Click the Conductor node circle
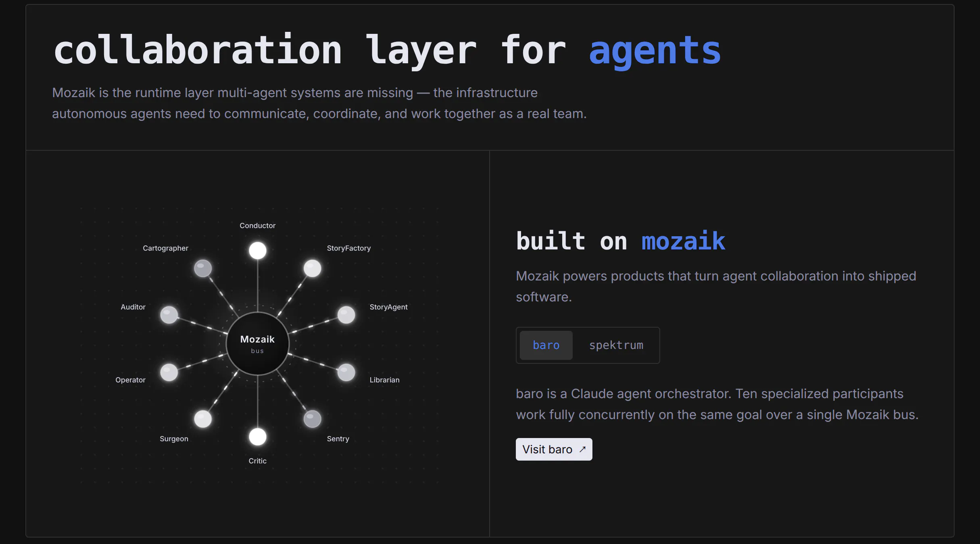 (x=258, y=251)
